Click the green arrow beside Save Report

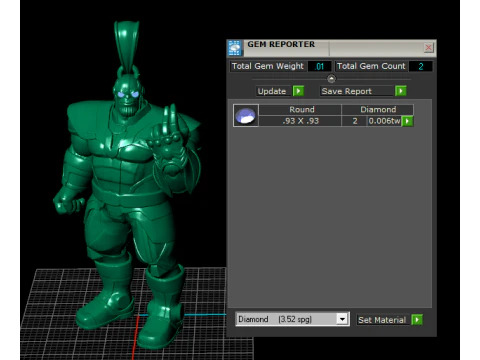pyautogui.click(x=401, y=91)
